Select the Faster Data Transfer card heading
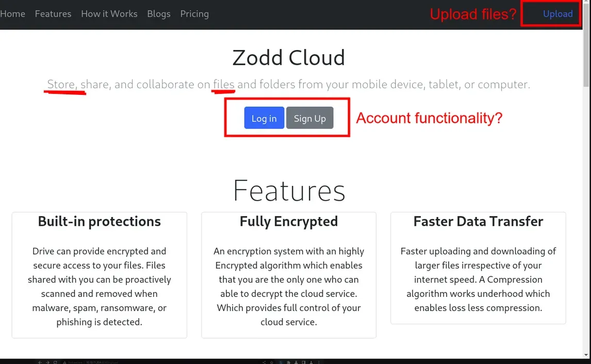 [x=478, y=221]
